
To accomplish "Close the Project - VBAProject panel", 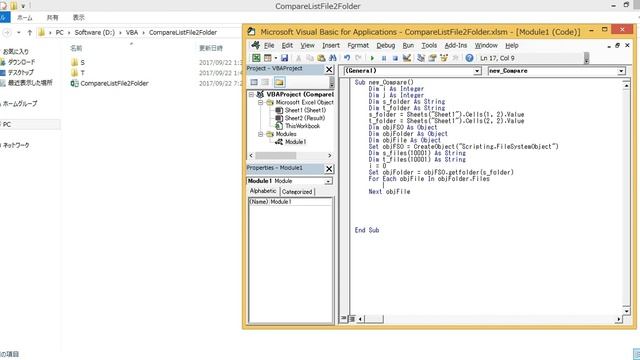I will (329, 70).
